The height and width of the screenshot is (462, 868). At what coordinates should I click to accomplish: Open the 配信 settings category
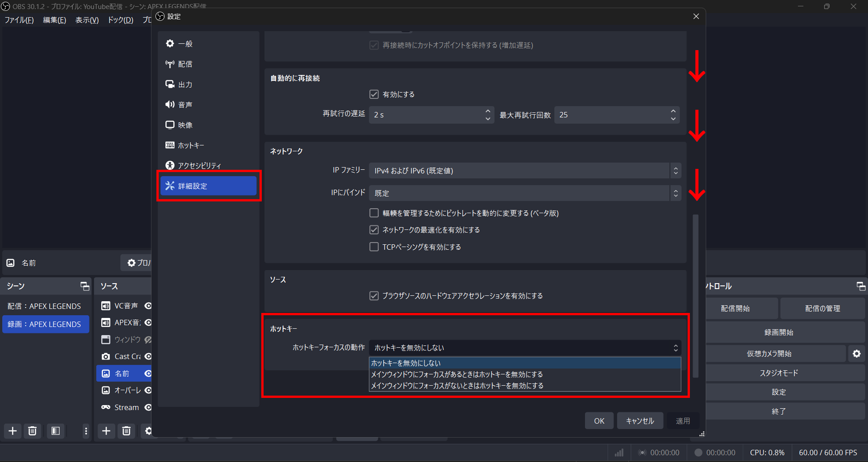(208, 64)
